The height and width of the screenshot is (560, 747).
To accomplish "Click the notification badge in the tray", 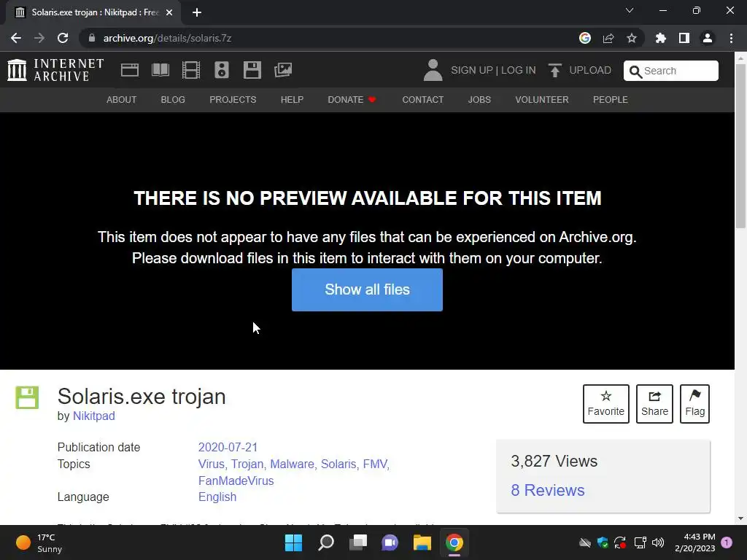I will coord(727,542).
